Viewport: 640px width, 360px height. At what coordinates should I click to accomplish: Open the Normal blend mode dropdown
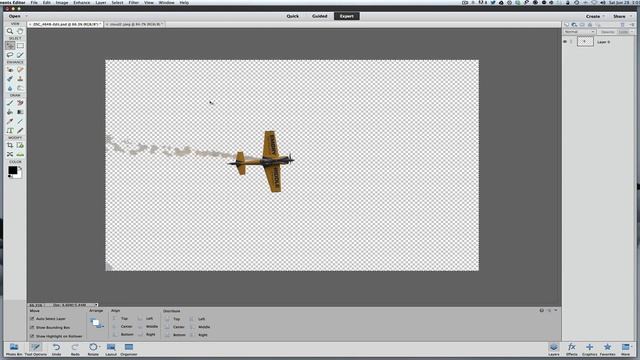point(579,32)
